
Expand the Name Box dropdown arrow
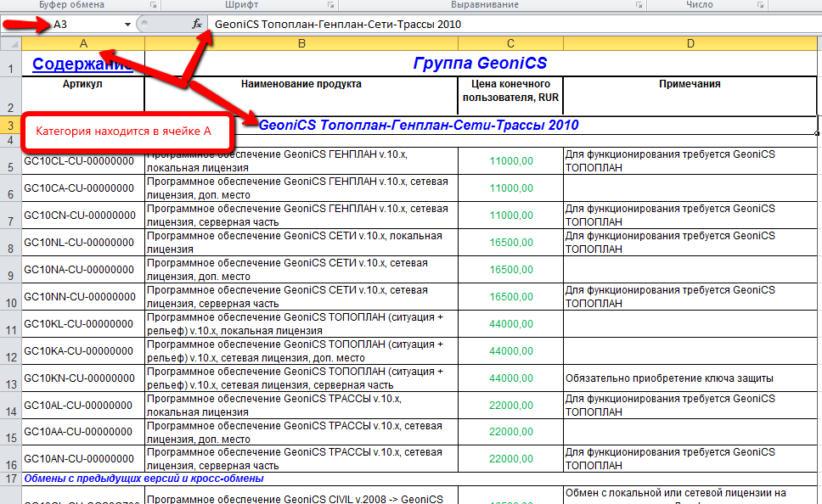coord(127,24)
